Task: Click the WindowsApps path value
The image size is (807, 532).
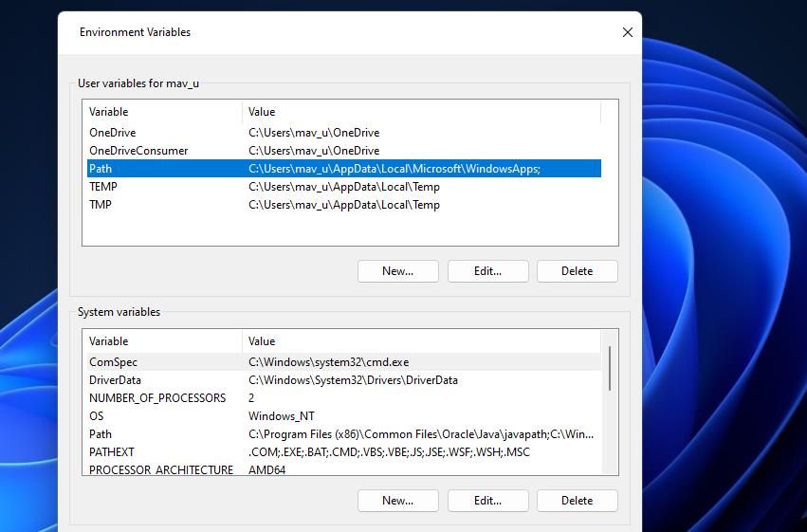Action: tap(394, 169)
